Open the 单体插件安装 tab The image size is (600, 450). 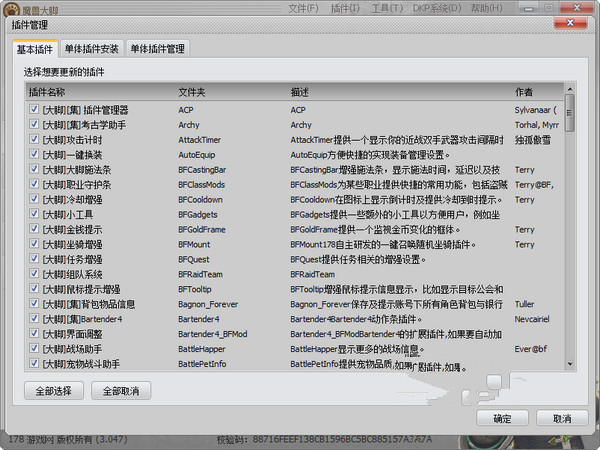92,49
